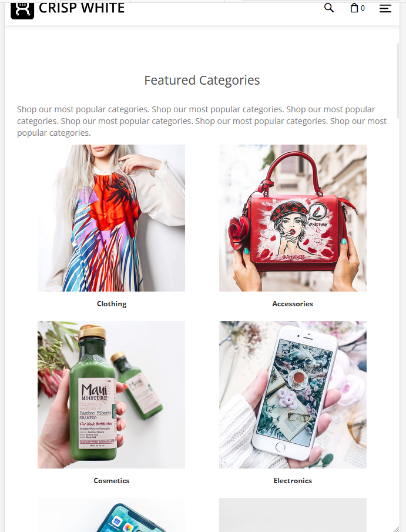
Task: Click the resize grip in bottom-right corner
Action: tap(396, 528)
